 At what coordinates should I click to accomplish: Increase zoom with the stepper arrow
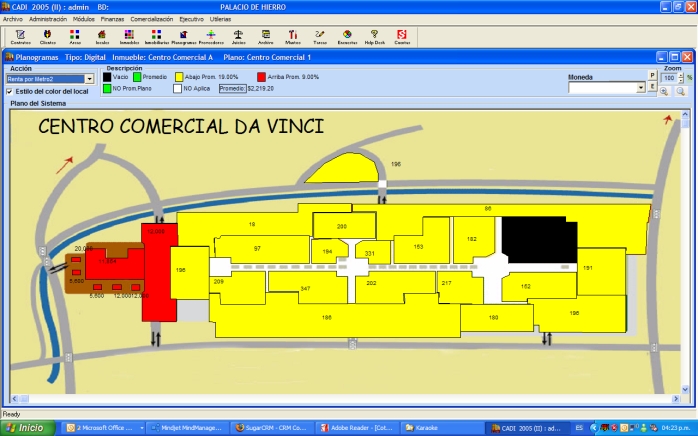[680, 74]
